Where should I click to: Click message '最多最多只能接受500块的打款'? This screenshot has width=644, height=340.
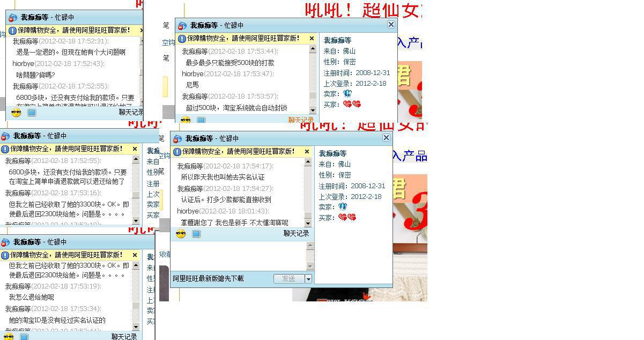tap(230, 63)
